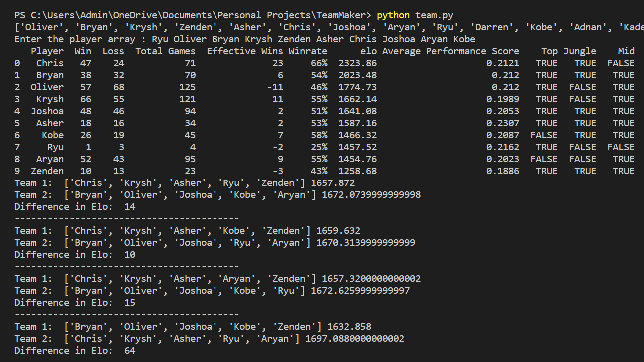Click the 'Effective Wins' column header
Screen dimensions: 644x362
coord(245,51)
